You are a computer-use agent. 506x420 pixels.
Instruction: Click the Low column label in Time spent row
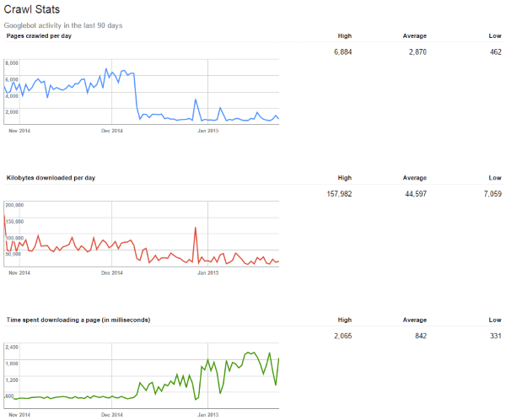pos(495,320)
